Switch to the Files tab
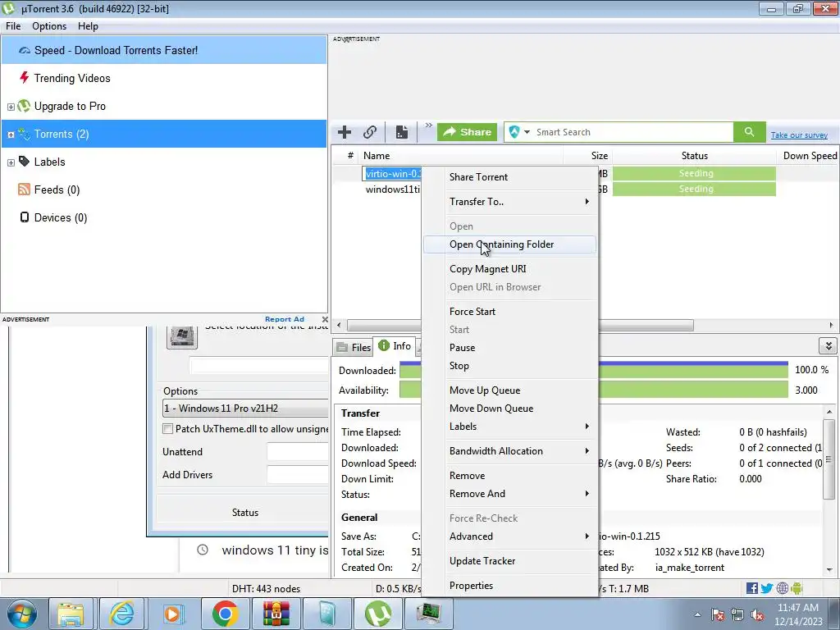Viewport: 840px width, 630px height. (353, 347)
